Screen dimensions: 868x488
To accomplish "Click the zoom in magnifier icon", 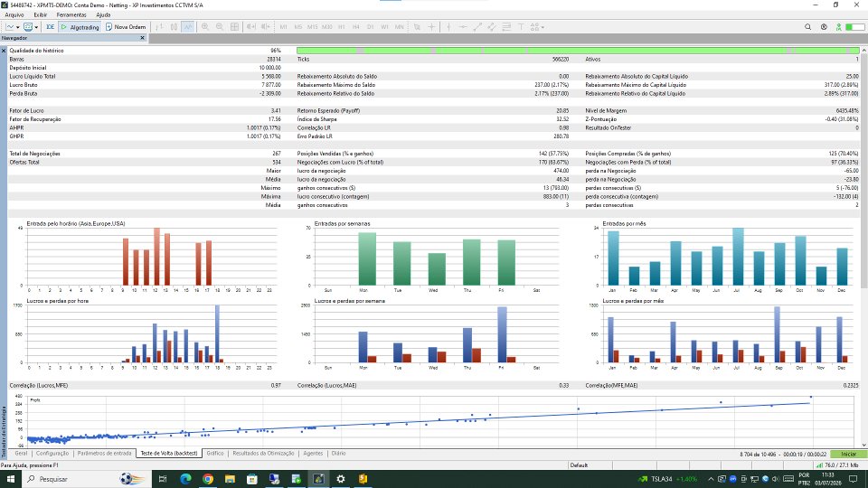I will [x=205, y=26].
